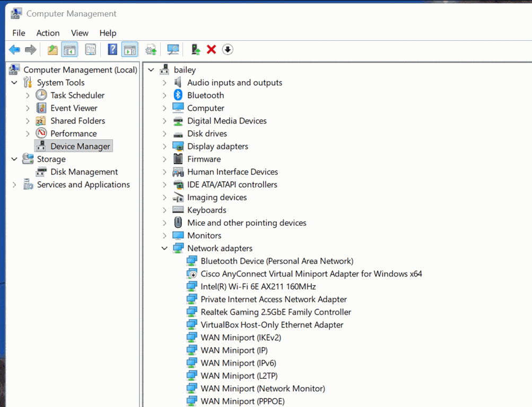The height and width of the screenshot is (407, 532).
Task: Collapse the bailey computer root node
Action: (x=151, y=70)
